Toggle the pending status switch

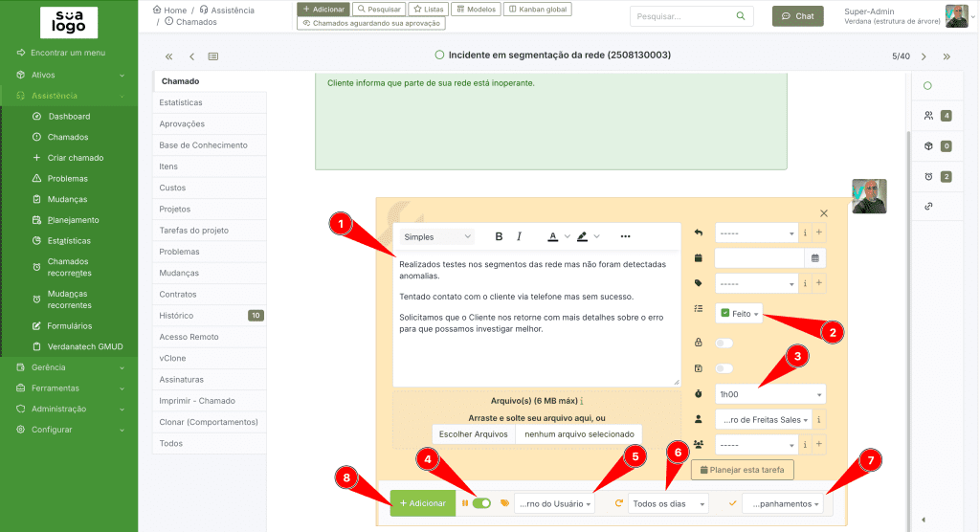point(482,503)
